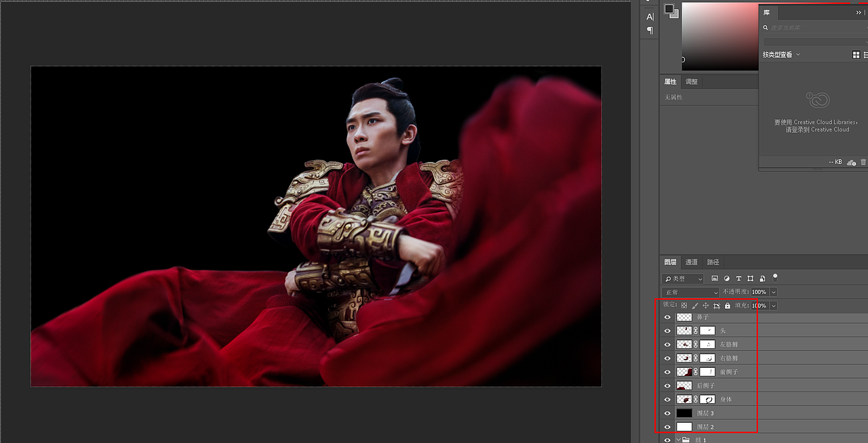Select the 后绸子 layer name
868x443 pixels.
click(706, 385)
